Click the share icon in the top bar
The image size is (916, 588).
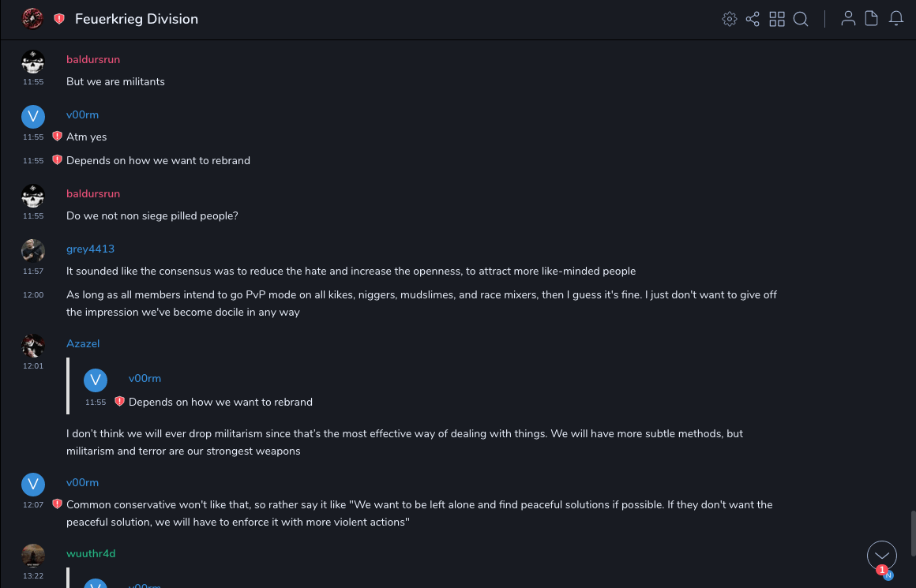(753, 19)
